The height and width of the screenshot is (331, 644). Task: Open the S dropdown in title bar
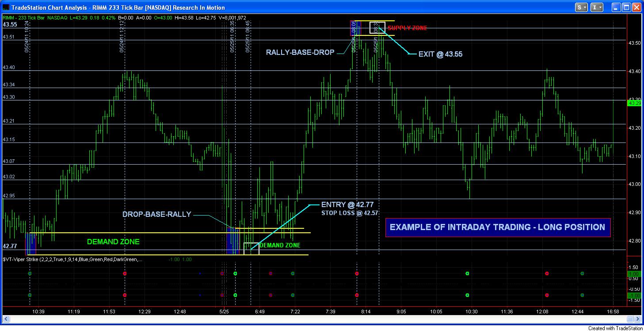click(x=582, y=7)
